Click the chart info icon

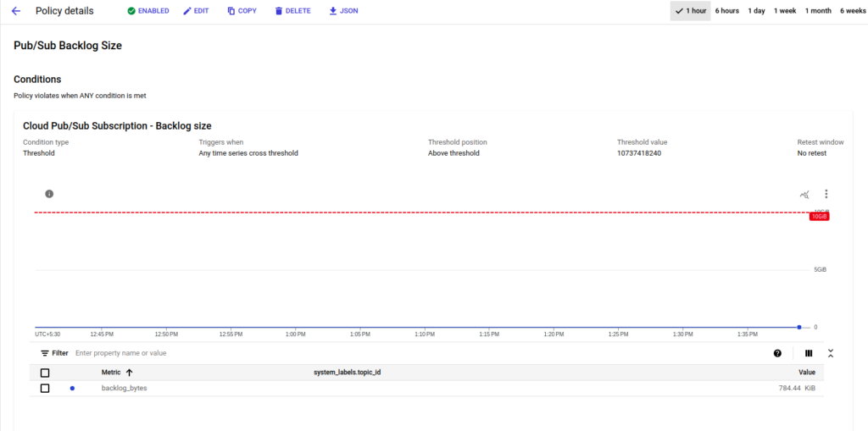pos(49,194)
